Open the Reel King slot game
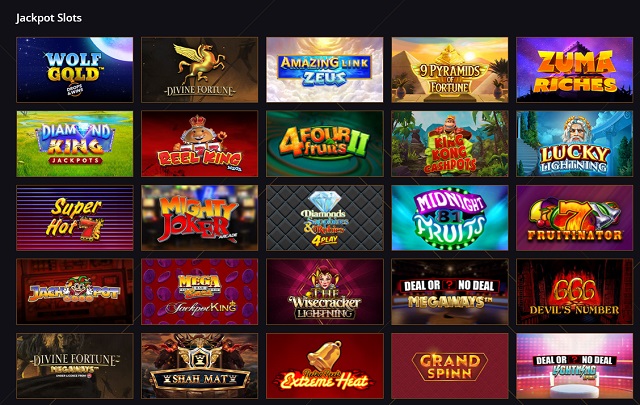This screenshot has width=640, height=405. pos(200,144)
